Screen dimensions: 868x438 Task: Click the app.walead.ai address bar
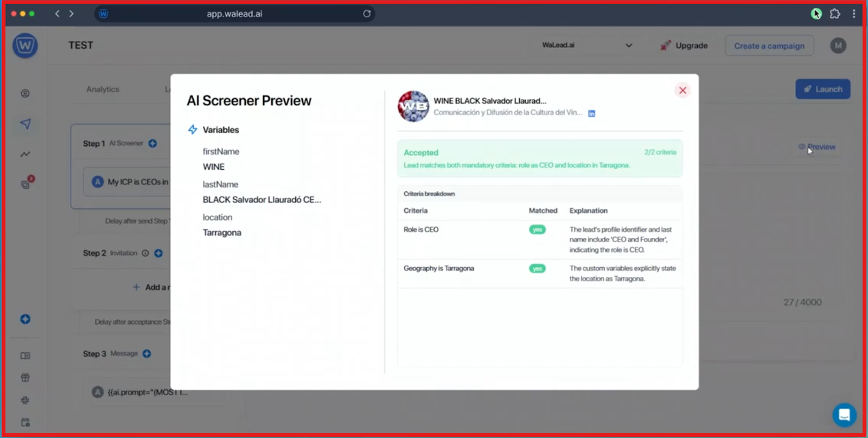(x=234, y=14)
